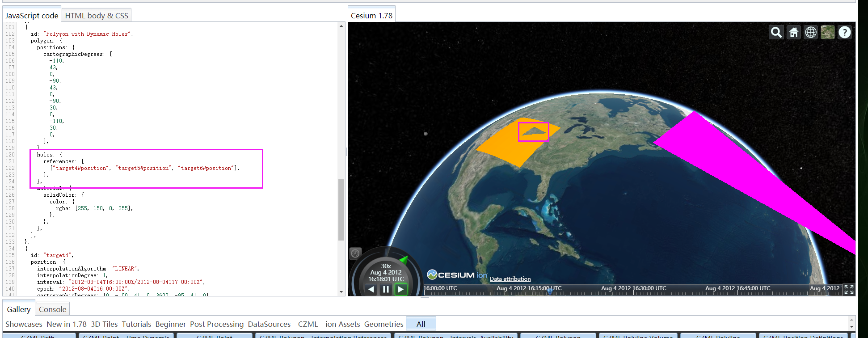
Task: Click the epoch code line 140
Action: pos(83,289)
